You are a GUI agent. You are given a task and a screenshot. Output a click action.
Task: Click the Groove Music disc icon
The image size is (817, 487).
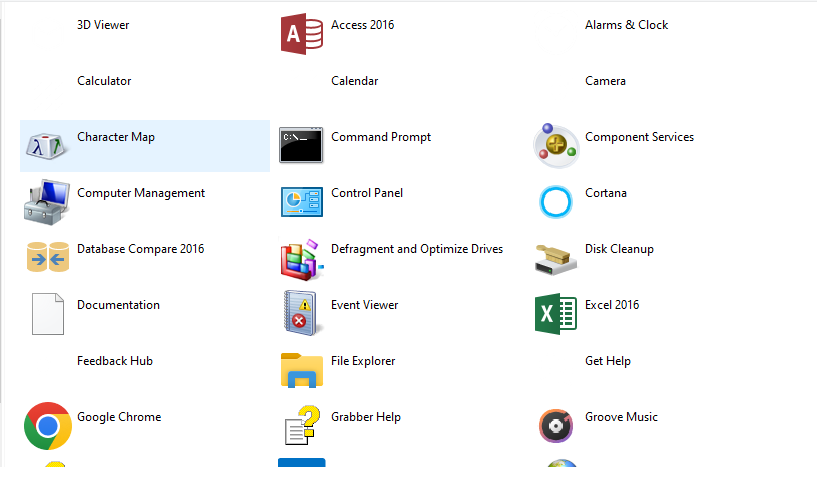pyautogui.click(x=556, y=426)
